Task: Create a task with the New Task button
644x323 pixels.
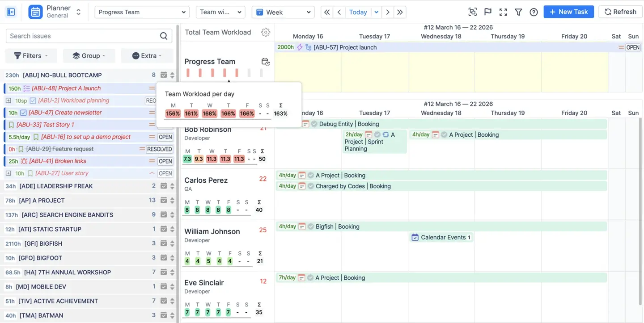Action: click(568, 12)
